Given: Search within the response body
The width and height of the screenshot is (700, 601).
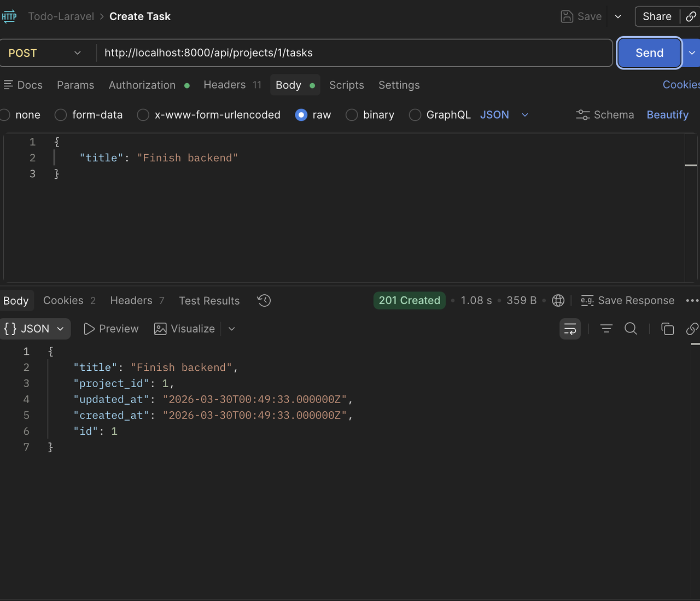Looking at the screenshot, I should [631, 329].
